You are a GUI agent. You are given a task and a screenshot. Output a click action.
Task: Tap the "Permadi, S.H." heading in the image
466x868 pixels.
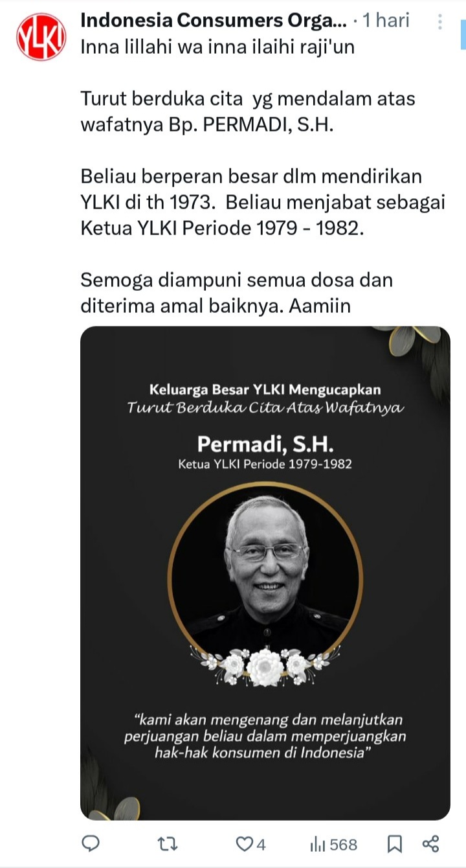tap(265, 444)
